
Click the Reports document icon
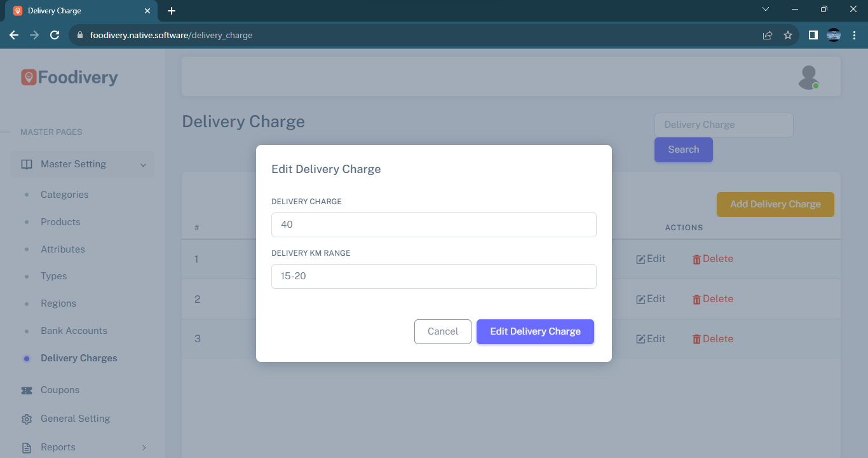coord(27,448)
